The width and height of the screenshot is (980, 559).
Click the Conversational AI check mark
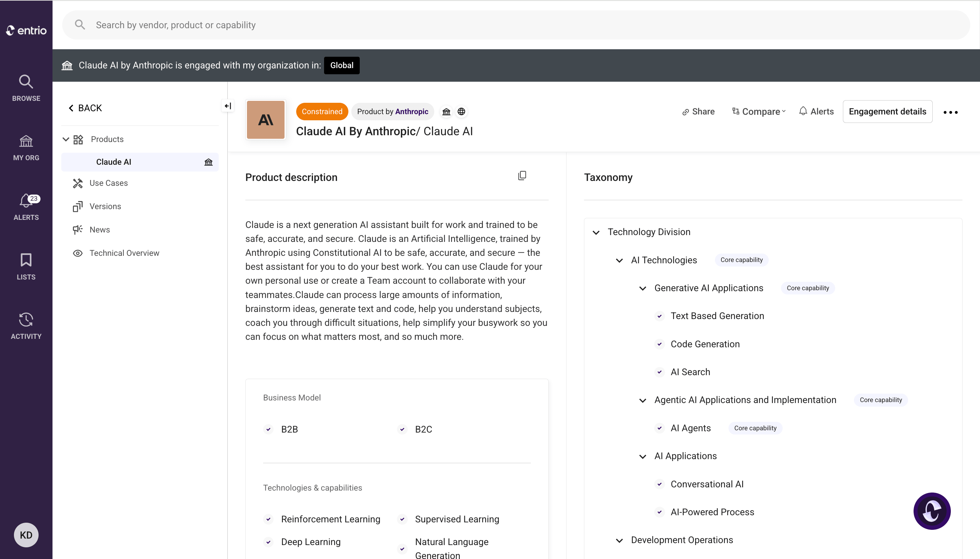(x=659, y=484)
